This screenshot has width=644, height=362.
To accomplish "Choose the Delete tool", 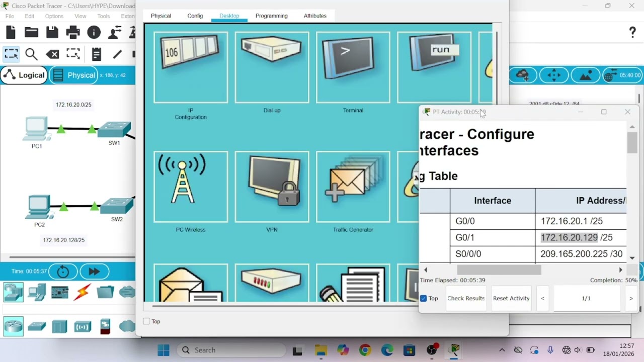I will click(x=52, y=54).
